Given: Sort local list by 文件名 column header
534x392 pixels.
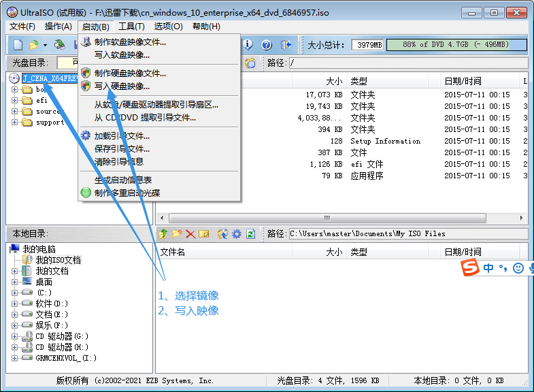Looking at the screenshot, I should [224, 252].
